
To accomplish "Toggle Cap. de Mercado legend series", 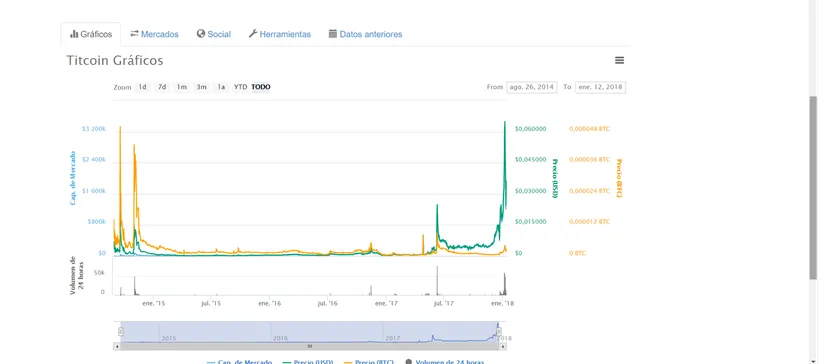I will click(x=239, y=362).
